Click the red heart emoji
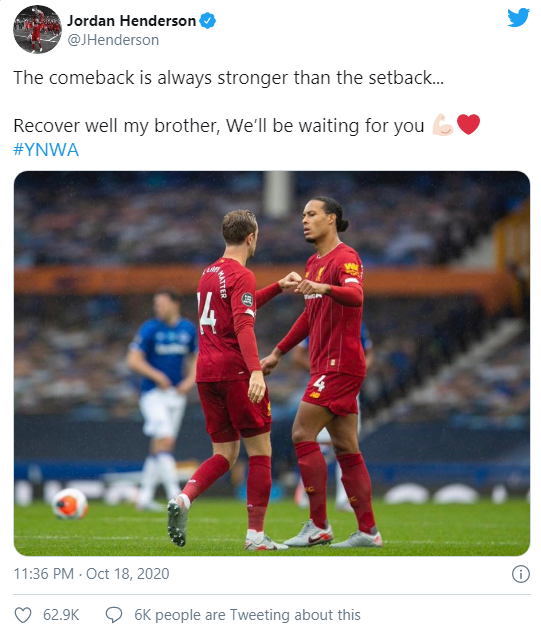The width and height of the screenshot is (541, 629). point(468,125)
